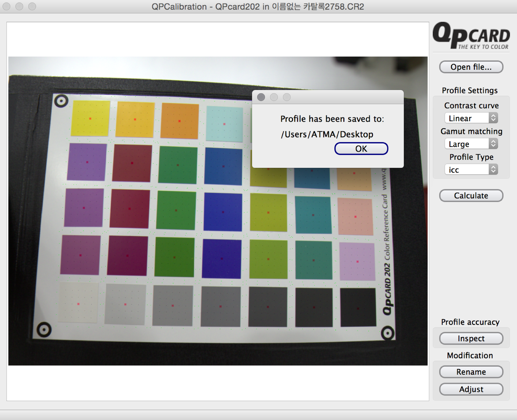
Task: Click the yellow patch in top row
Action: coord(90,118)
